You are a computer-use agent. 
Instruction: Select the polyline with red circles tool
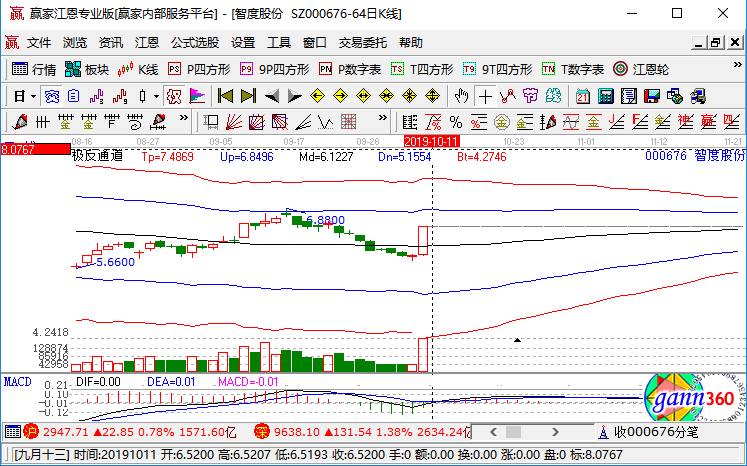[x=508, y=96]
